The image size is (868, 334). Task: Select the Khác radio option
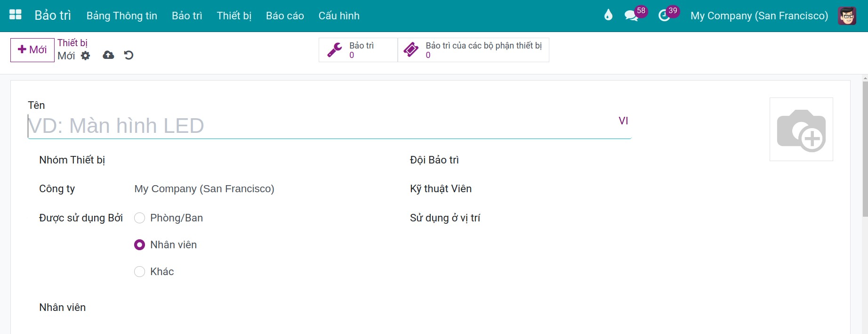click(139, 272)
